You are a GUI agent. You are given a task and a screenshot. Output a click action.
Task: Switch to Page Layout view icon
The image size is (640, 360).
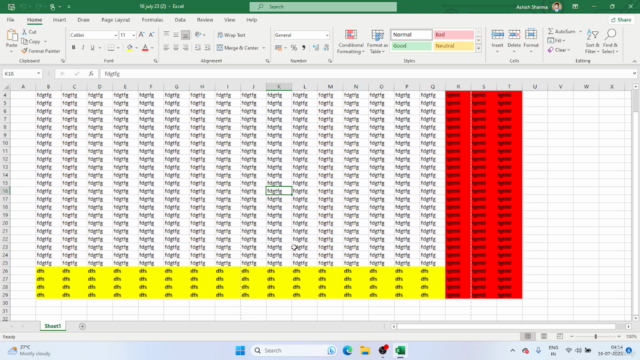544,336
